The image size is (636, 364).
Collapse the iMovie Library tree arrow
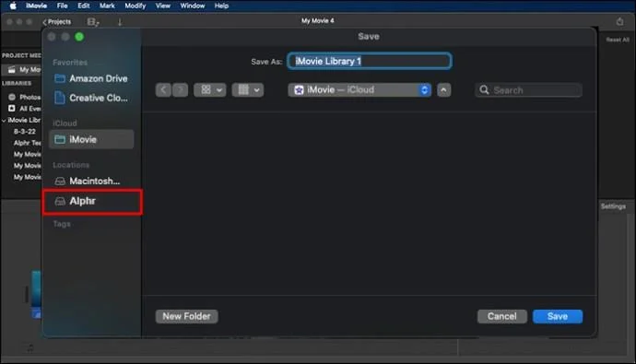tap(4, 121)
